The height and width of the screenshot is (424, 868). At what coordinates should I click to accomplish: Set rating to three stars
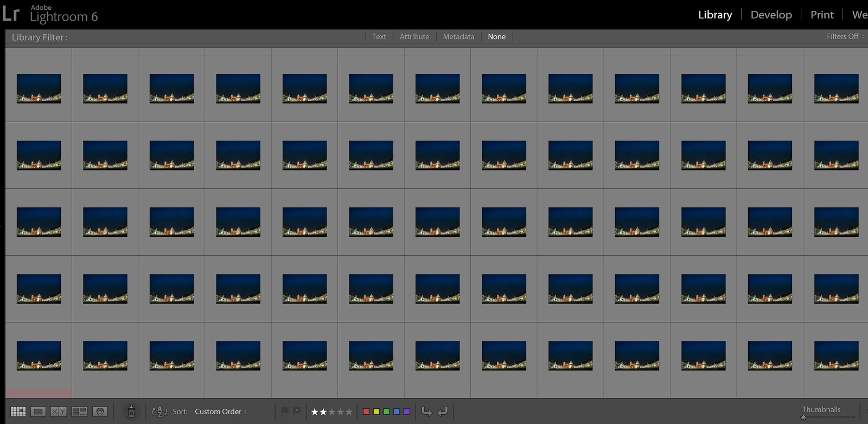(332, 412)
